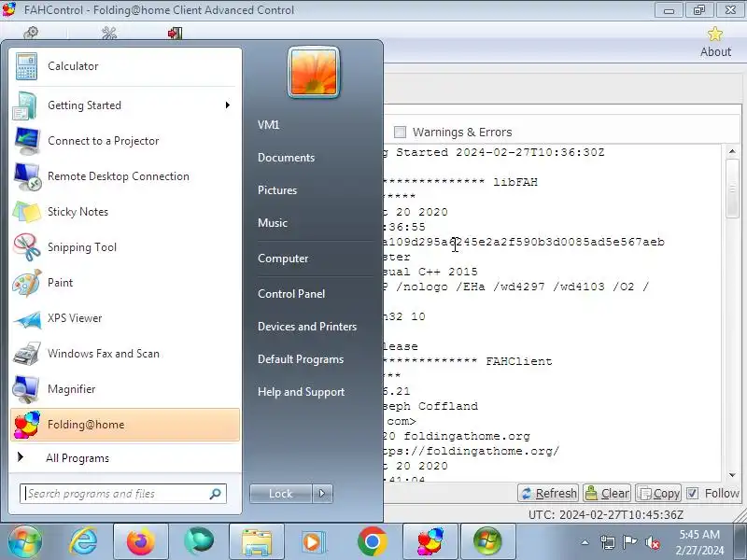Image resolution: width=747 pixels, height=560 pixels.
Task: Click the network tray icon
Action: (x=608, y=542)
